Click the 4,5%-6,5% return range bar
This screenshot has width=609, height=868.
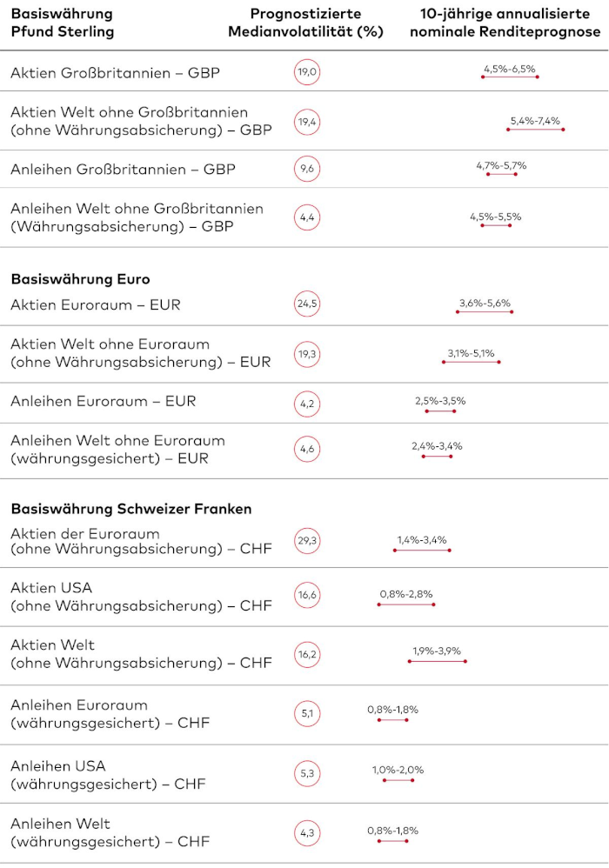[x=510, y=77]
